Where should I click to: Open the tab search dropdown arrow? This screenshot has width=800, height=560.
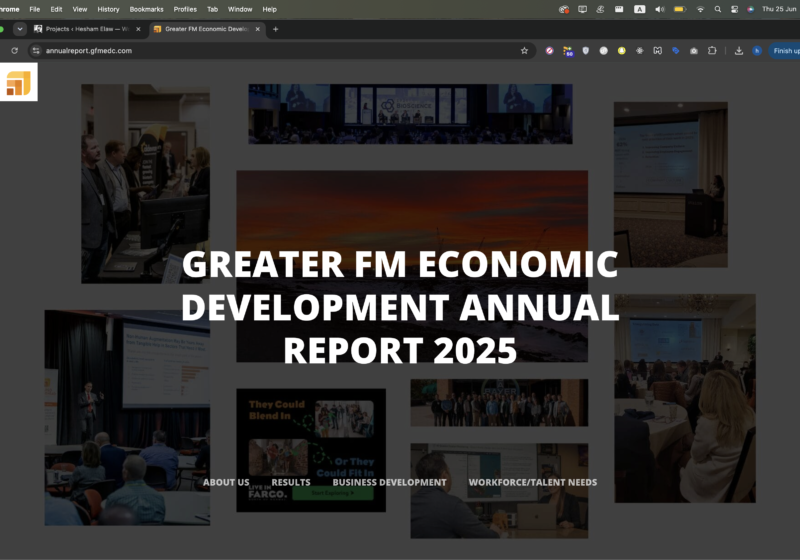20,29
